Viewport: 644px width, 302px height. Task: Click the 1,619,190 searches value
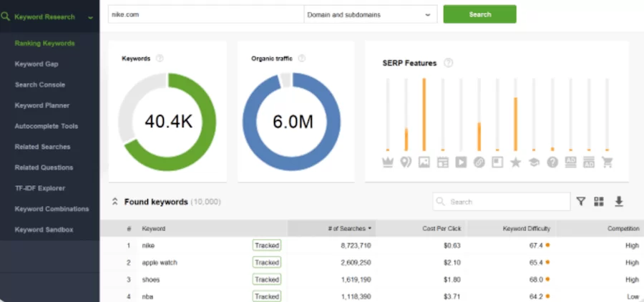coord(356,279)
